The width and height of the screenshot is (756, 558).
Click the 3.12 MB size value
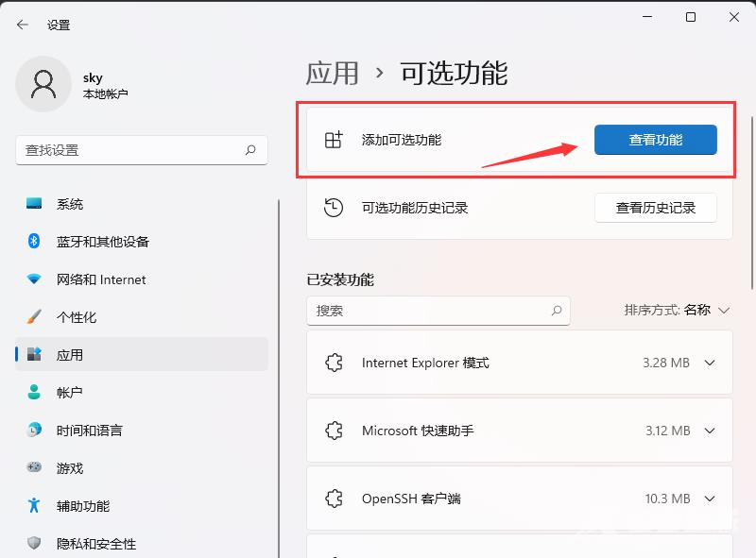(x=668, y=431)
